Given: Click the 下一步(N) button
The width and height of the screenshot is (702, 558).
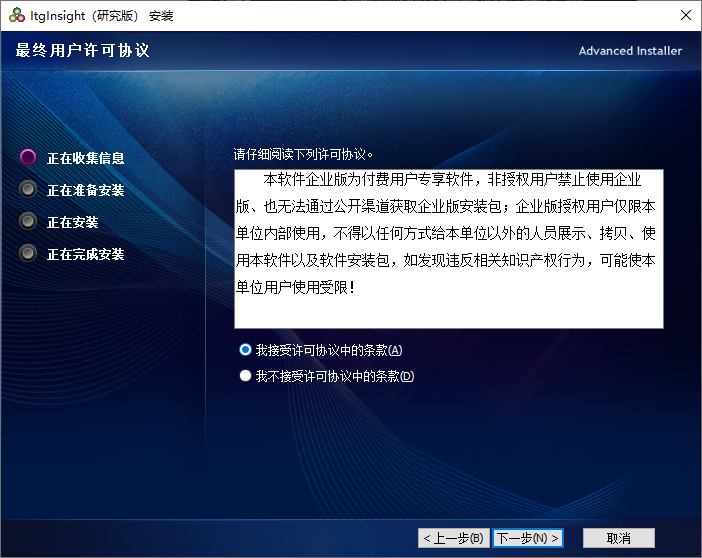Looking at the screenshot, I should tap(528, 538).
